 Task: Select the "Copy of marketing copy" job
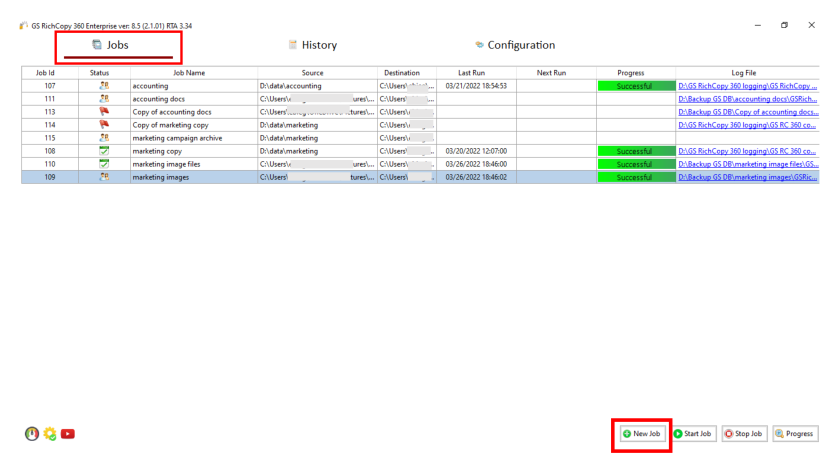pos(171,125)
